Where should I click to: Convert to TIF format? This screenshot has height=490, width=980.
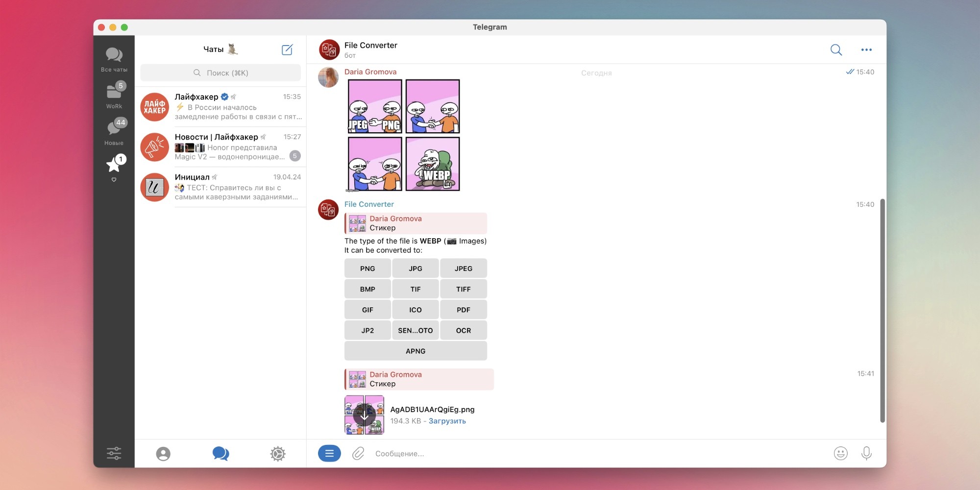click(x=416, y=289)
